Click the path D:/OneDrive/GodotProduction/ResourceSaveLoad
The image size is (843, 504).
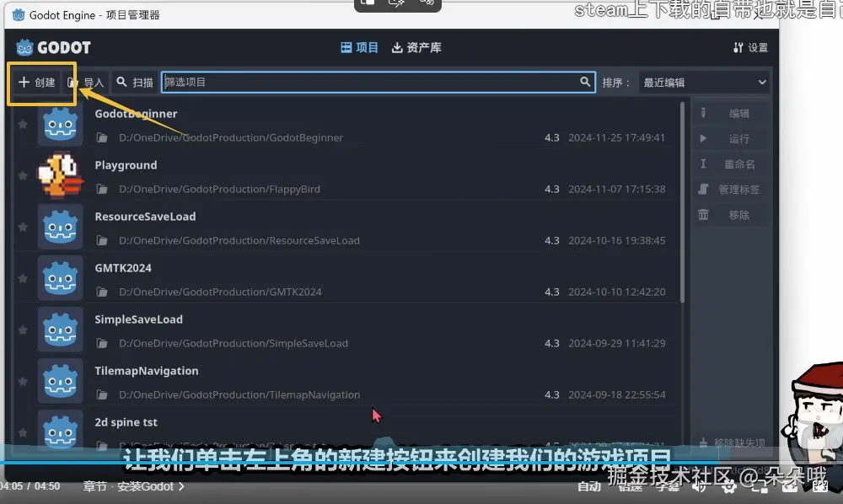click(x=239, y=241)
